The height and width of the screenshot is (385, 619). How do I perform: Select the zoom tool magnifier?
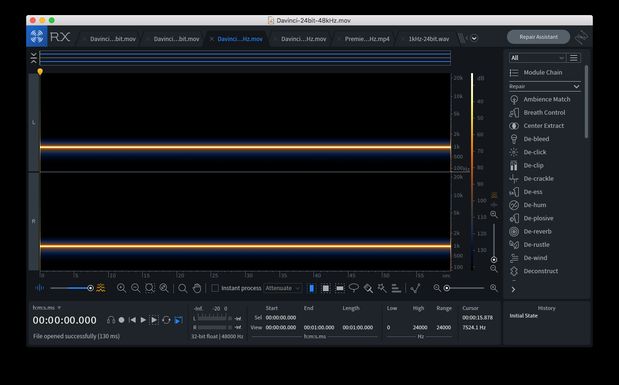[x=182, y=288]
